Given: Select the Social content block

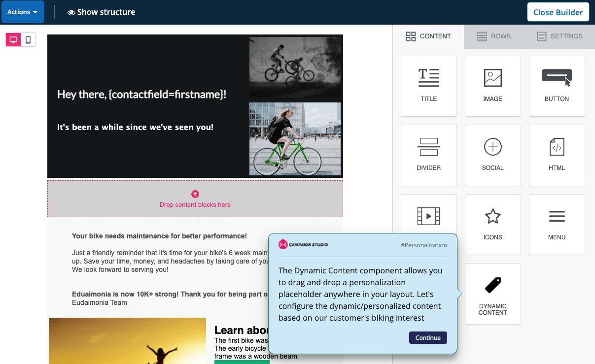Looking at the screenshot, I should (x=492, y=155).
